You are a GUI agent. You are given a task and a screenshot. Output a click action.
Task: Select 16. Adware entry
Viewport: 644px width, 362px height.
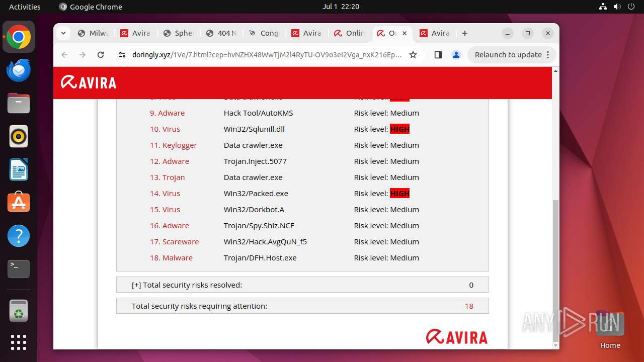(170, 225)
